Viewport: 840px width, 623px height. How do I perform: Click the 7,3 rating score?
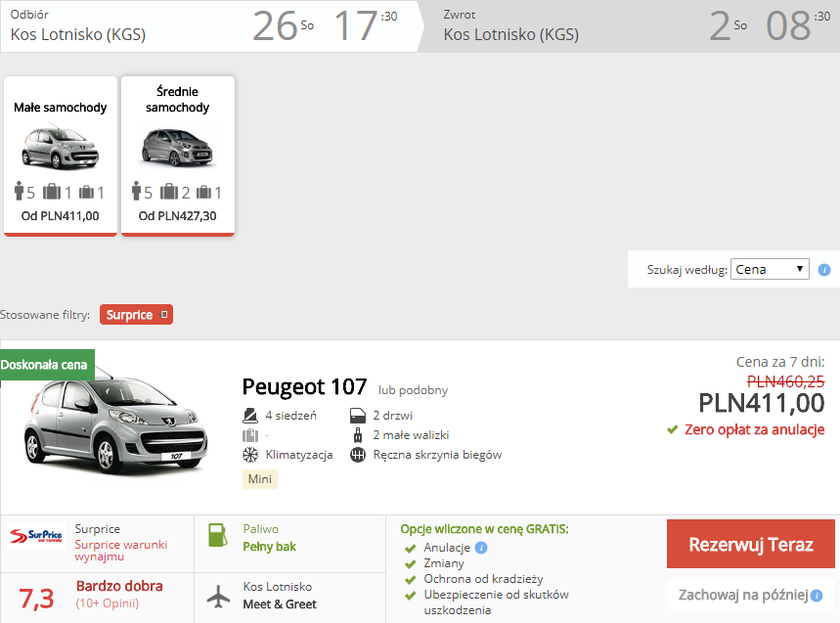36,599
